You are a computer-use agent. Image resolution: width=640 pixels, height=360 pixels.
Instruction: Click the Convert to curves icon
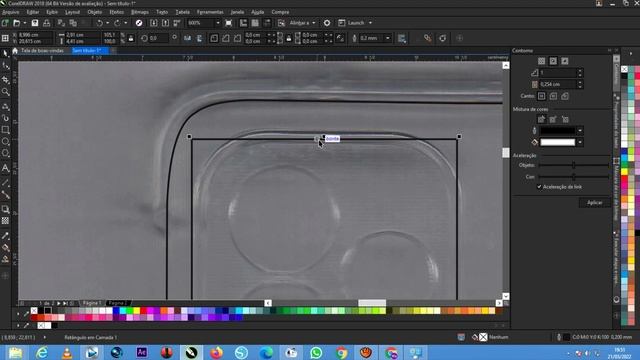442,38
